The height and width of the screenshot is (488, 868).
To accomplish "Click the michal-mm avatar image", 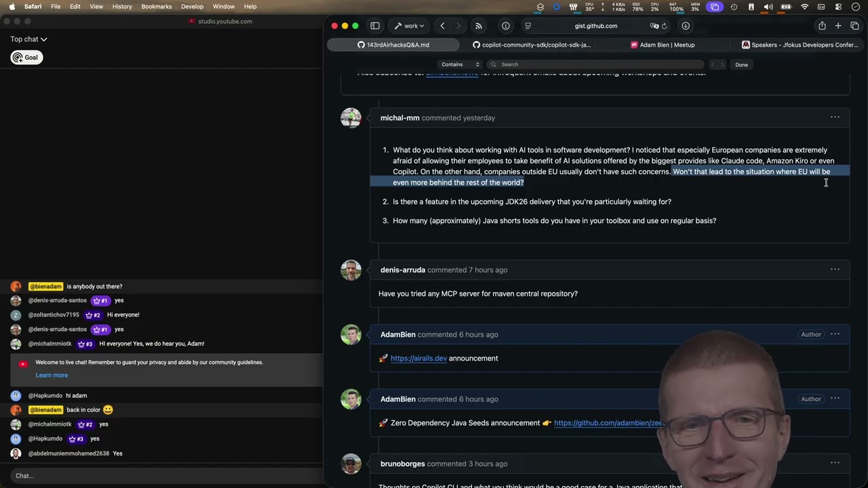I will [x=351, y=118].
